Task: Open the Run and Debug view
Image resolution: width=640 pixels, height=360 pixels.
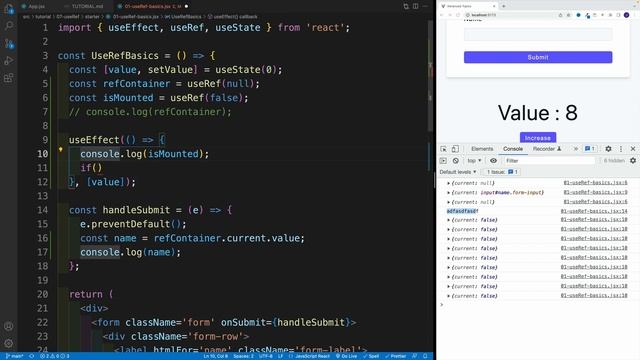Action: [x=9, y=61]
